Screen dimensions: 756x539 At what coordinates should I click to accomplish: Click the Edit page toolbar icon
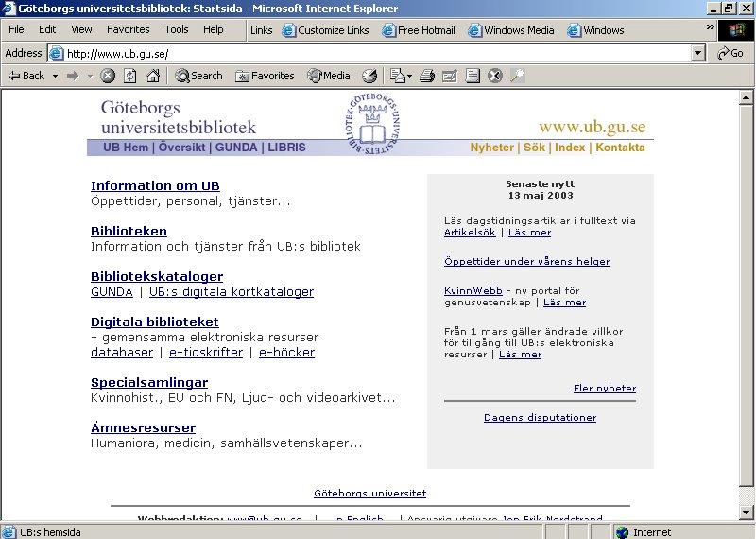(450, 76)
